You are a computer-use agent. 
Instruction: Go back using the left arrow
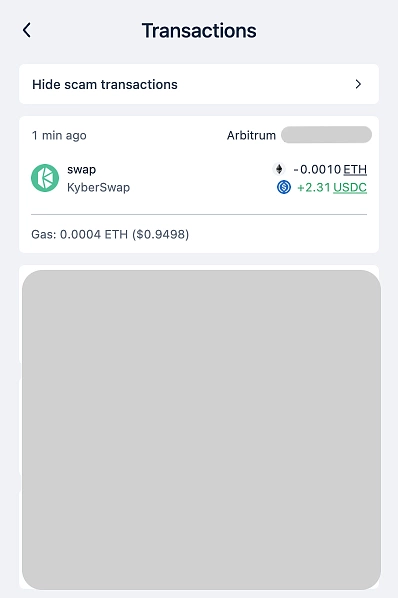pos(27,30)
